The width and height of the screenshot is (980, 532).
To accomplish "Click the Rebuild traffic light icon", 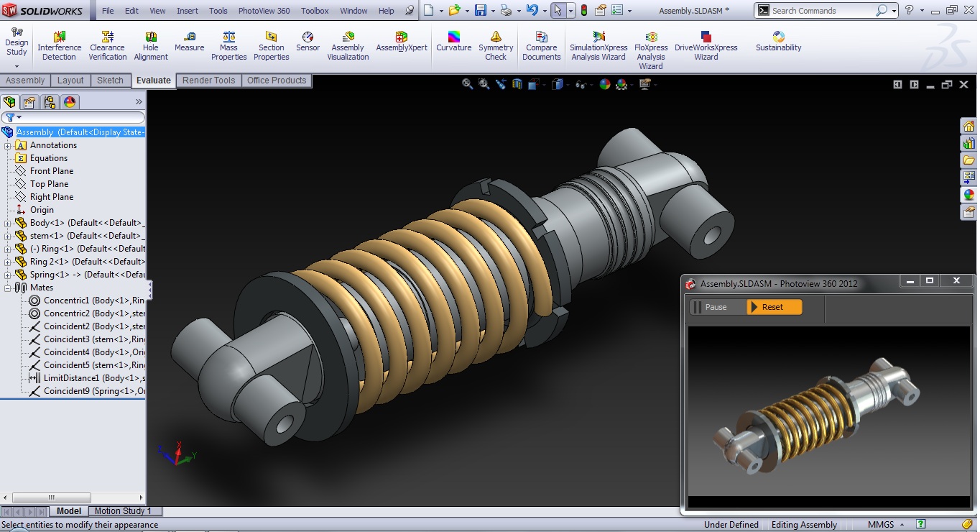I will pyautogui.click(x=583, y=11).
